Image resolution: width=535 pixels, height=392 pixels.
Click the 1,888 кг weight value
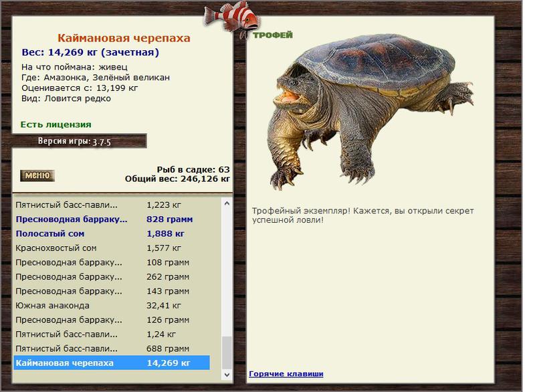pos(165,233)
